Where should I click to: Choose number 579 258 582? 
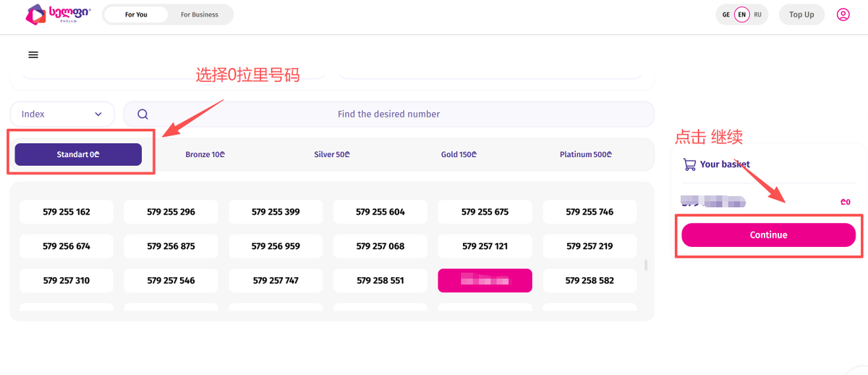click(590, 280)
